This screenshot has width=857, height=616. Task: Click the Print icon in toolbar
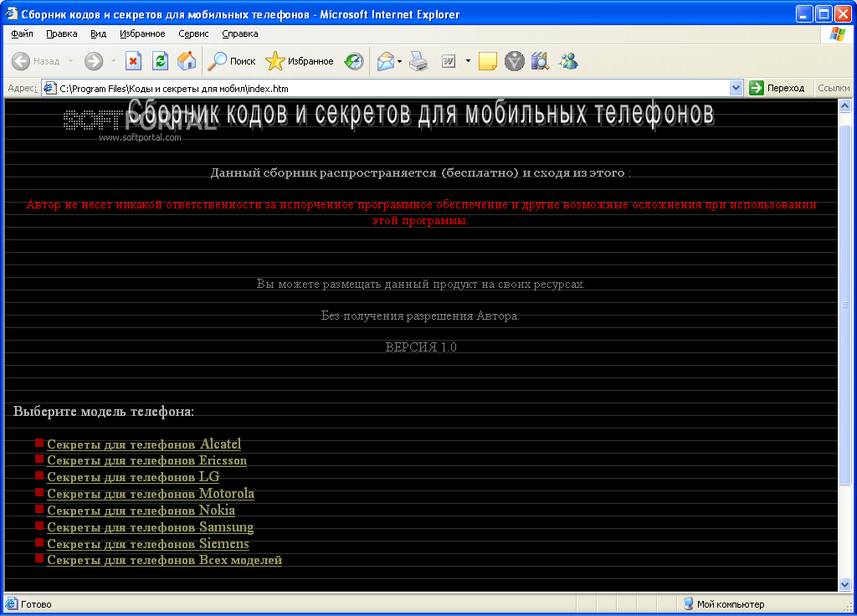[419, 61]
